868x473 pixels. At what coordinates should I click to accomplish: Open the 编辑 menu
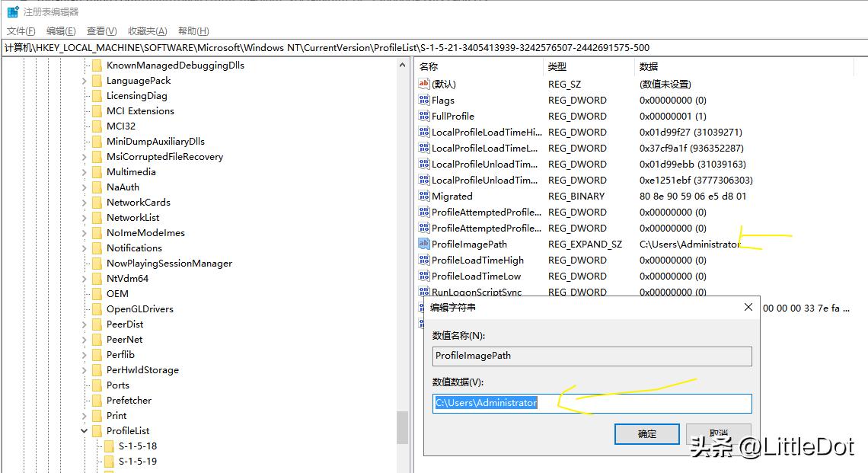[59, 30]
